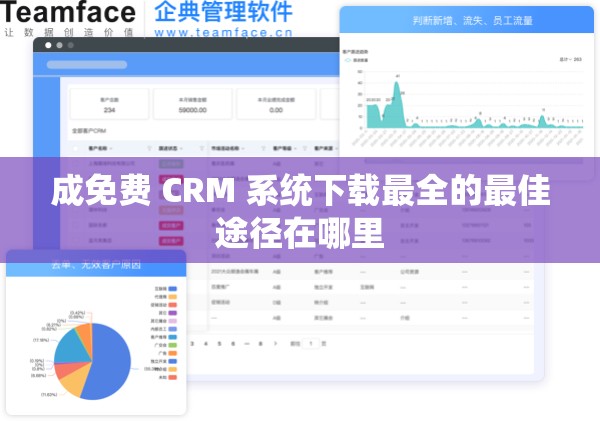Select the 客户总数 234 stat card
Viewport: 600px width, 421px height.
tap(109, 104)
